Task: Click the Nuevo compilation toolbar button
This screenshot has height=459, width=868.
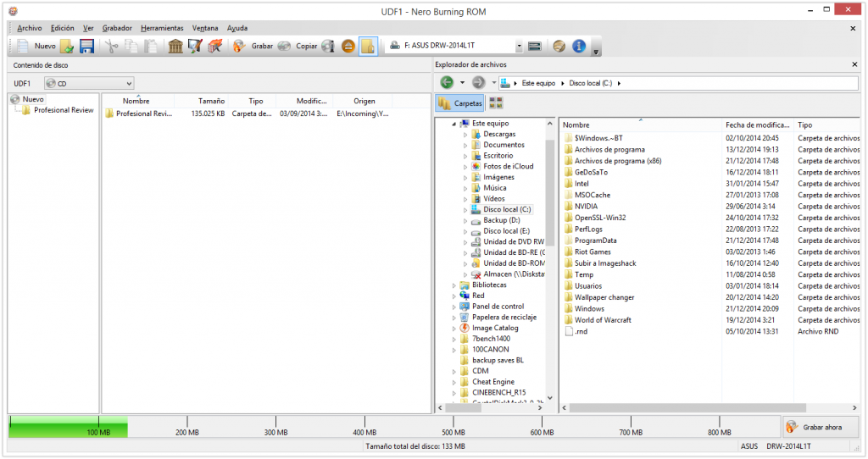Action: coord(36,46)
